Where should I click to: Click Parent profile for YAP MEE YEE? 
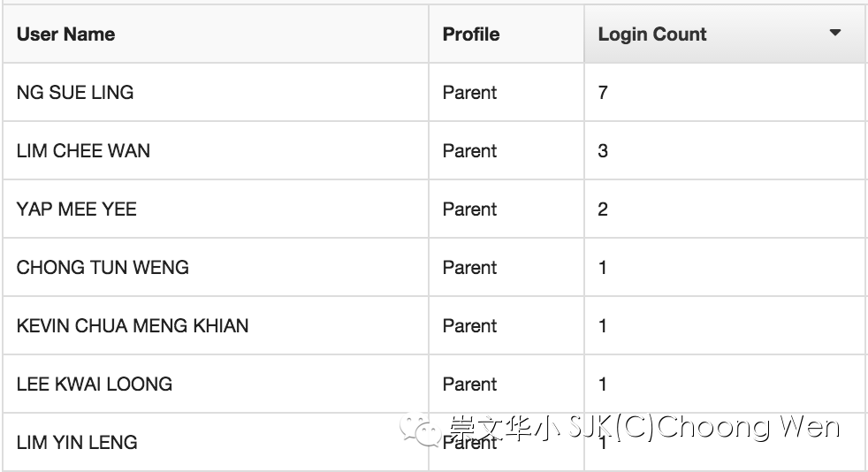tap(469, 209)
